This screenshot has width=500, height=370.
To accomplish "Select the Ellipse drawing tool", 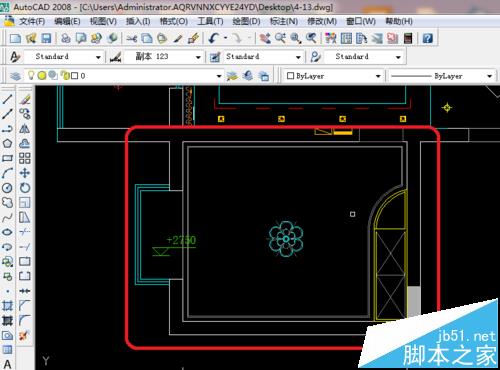I will [7, 232].
